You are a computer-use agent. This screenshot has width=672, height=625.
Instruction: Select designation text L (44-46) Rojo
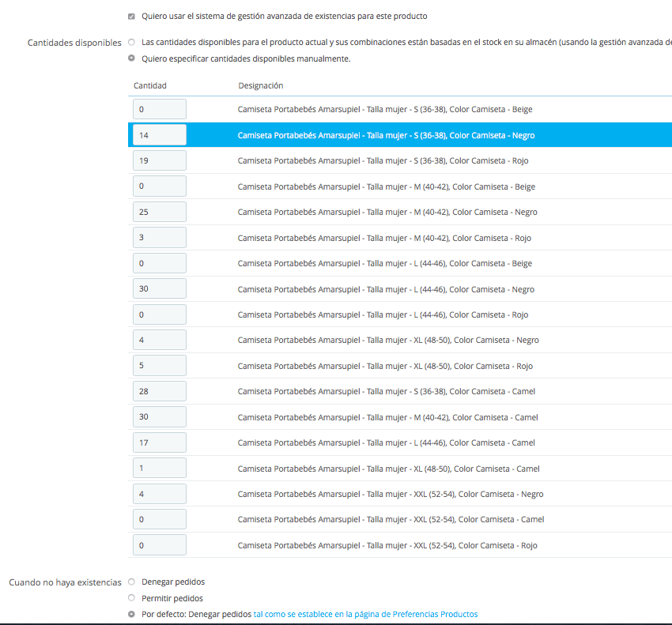tap(383, 314)
